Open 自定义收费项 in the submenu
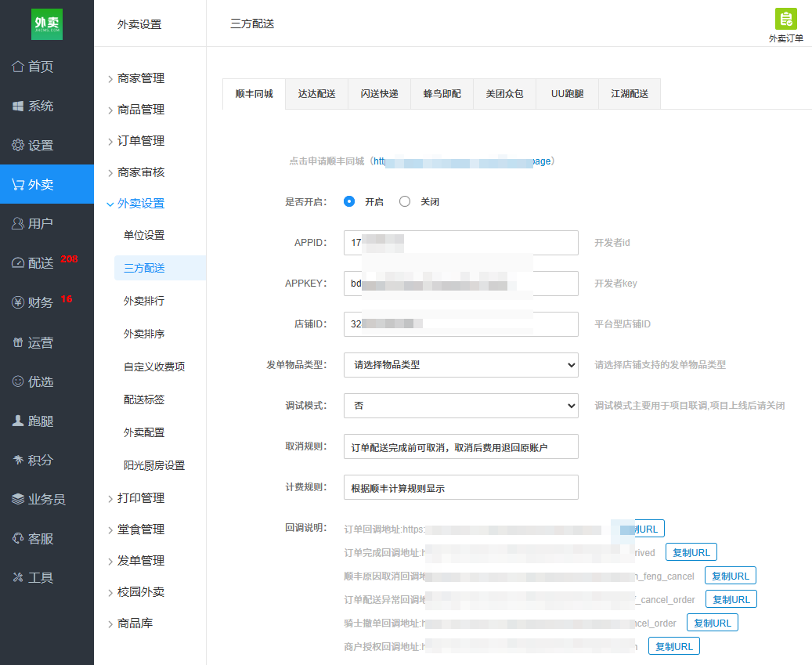The height and width of the screenshot is (665, 812). [154, 367]
